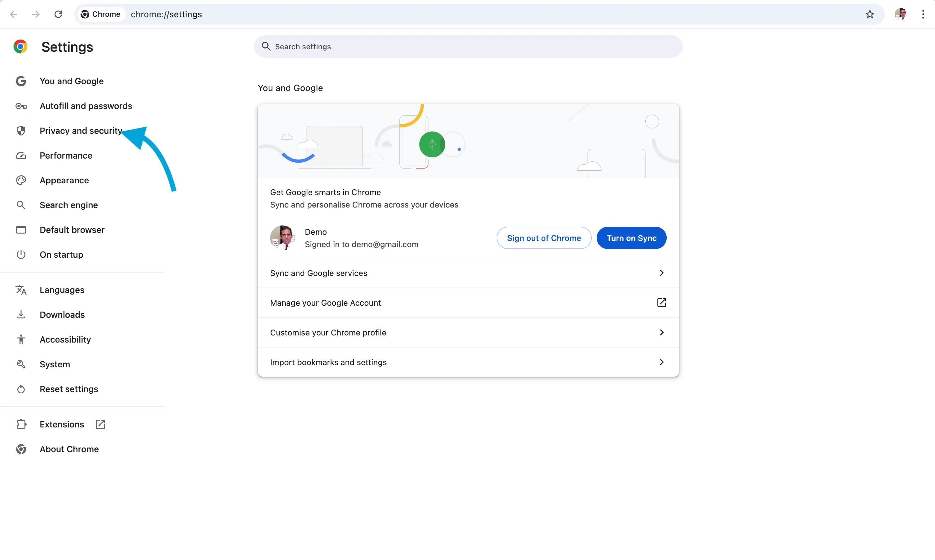Open You and Google section

tap(72, 81)
